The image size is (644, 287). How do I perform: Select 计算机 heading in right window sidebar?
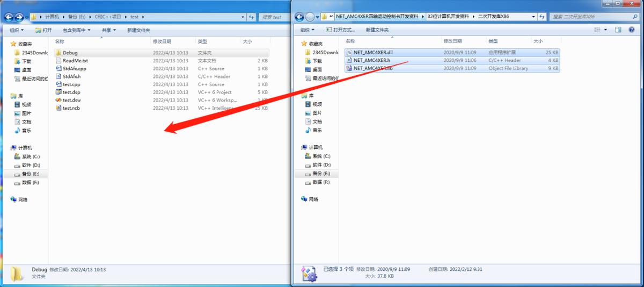point(316,147)
